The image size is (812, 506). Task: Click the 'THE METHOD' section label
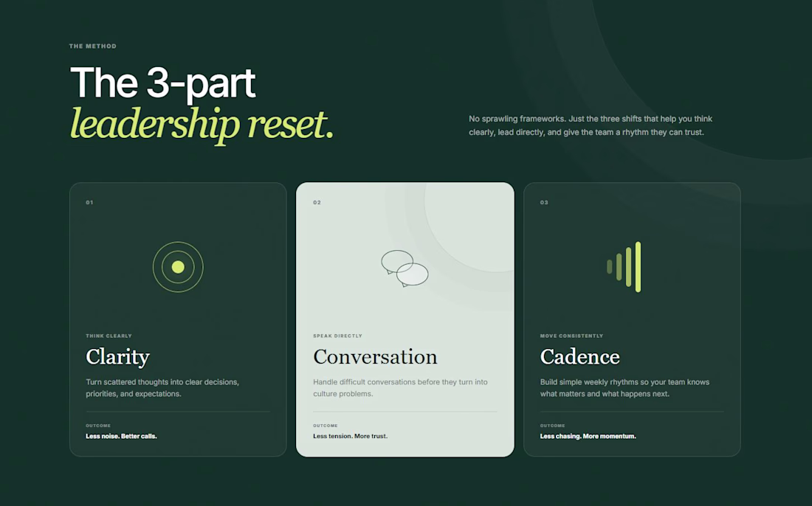point(93,46)
